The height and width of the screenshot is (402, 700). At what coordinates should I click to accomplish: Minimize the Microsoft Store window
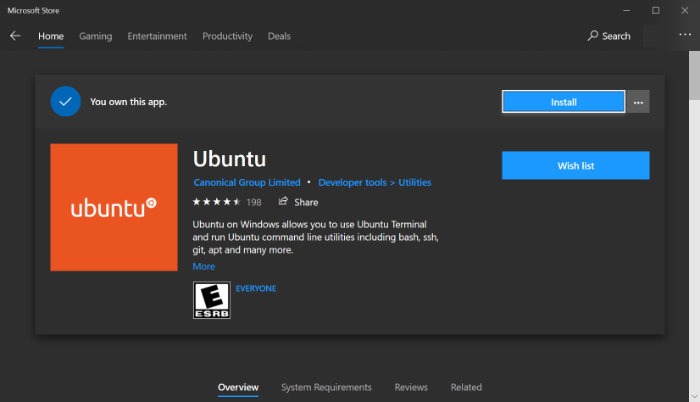click(626, 10)
